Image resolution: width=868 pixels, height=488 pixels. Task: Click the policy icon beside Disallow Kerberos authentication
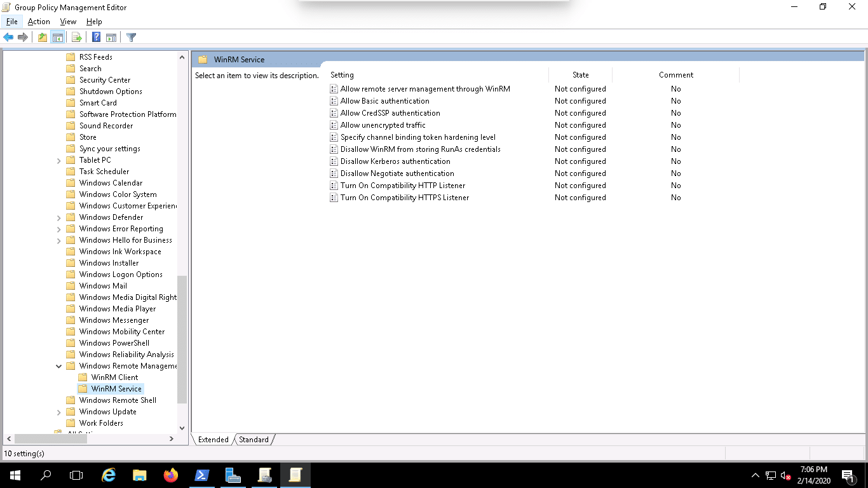click(334, 161)
